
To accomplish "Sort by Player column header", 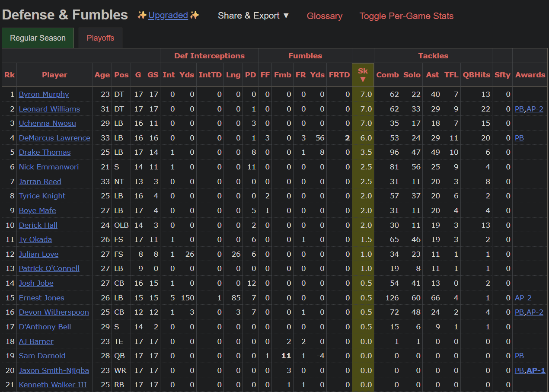I will pos(54,75).
